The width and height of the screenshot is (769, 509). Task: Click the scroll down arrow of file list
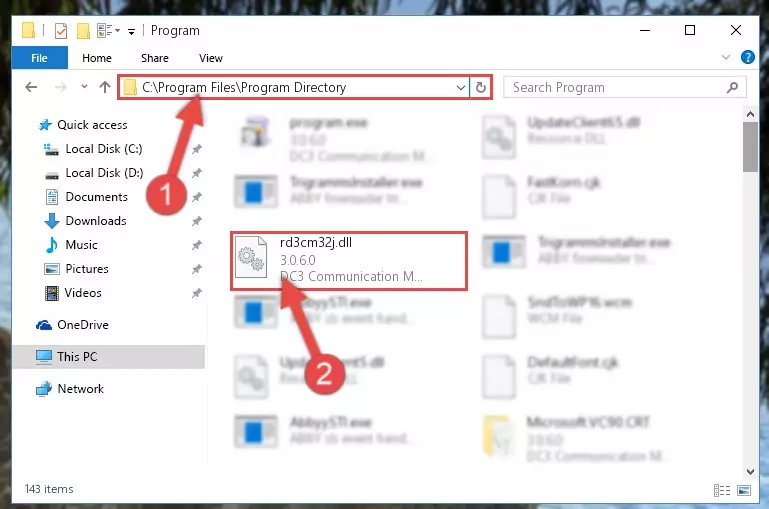tap(750, 472)
